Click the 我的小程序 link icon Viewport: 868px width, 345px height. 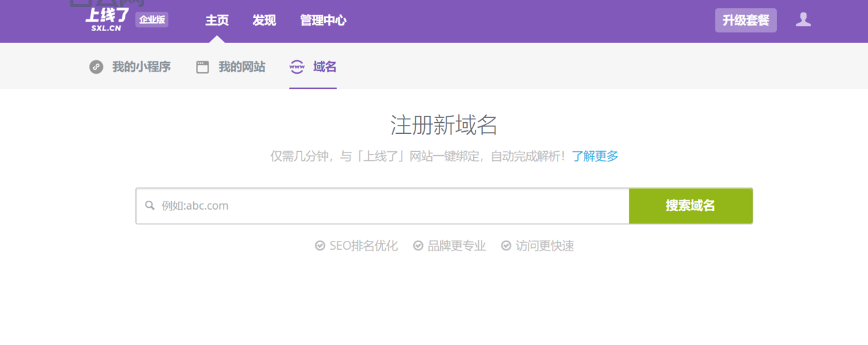[97, 67]
